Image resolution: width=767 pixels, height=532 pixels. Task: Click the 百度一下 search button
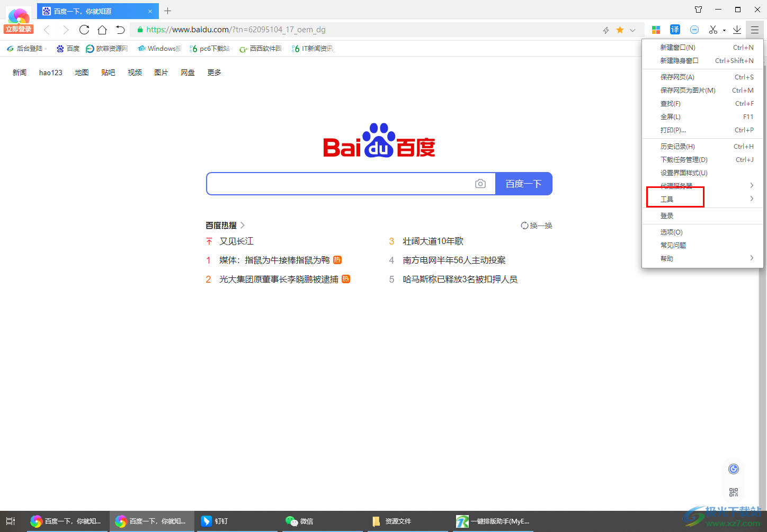coord(524,184)
